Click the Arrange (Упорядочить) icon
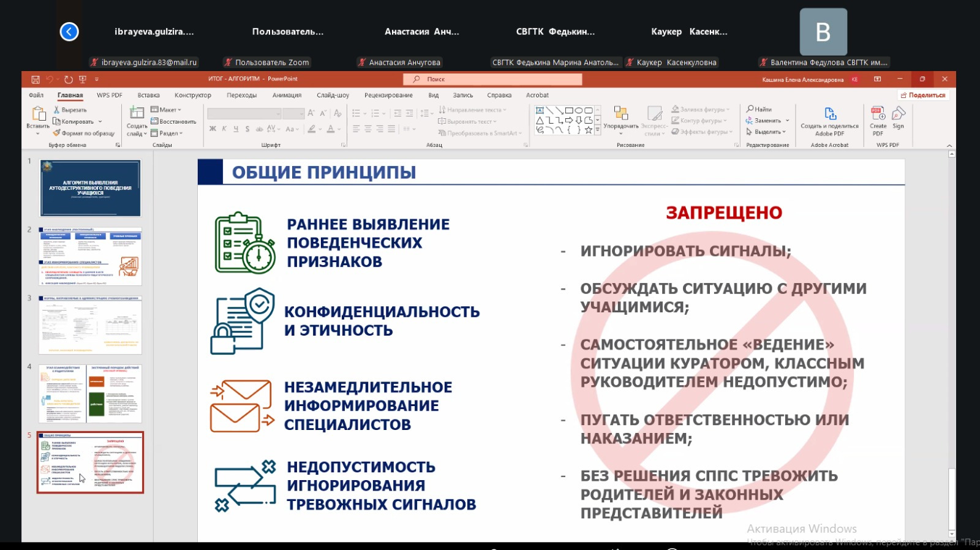 point(620,114)
